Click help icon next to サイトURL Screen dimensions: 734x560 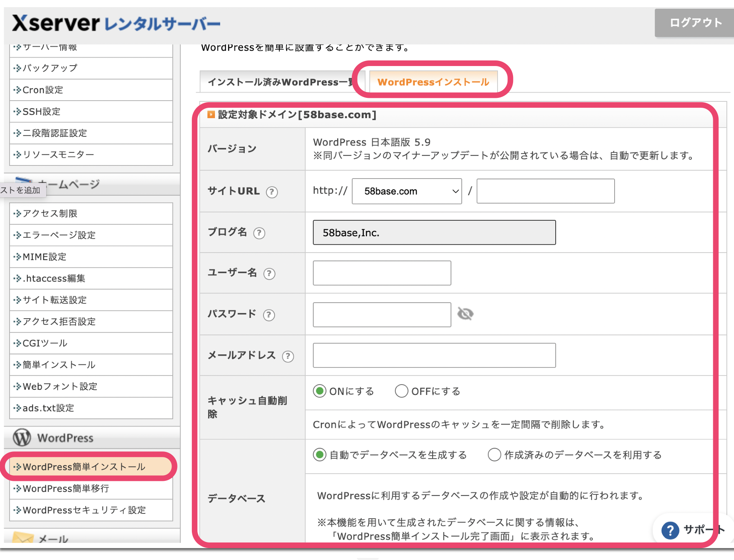(272, 192)
